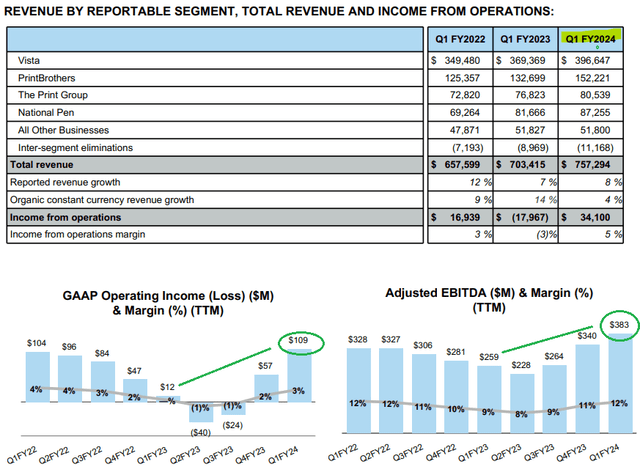Screen dimensions: 640x467
Task: Click National Pen value 81,666
Action: (x=530, y=113)
